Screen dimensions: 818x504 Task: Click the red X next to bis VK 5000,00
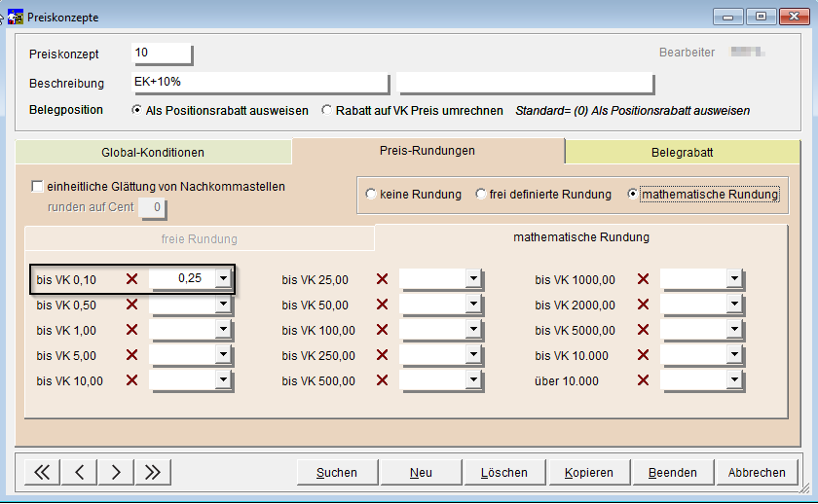tap(644, 330)
